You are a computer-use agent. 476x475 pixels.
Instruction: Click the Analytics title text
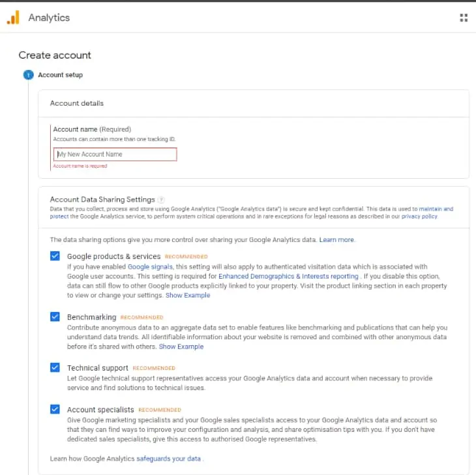[x=49, y=18]
